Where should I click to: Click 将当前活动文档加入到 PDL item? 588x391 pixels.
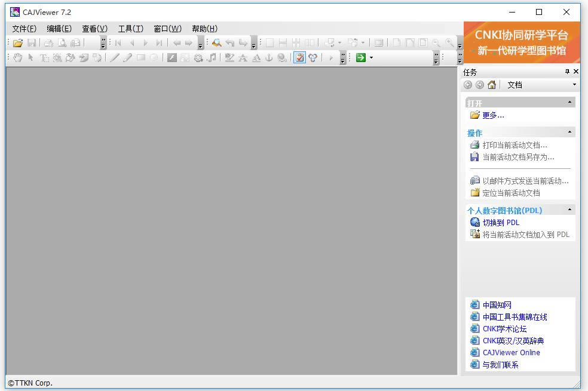coord(526,235)
